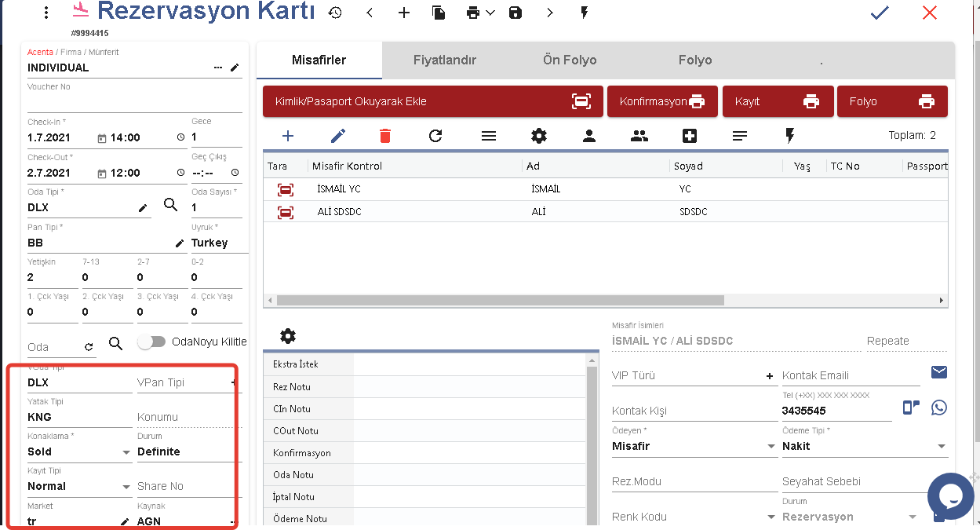Click the Kontak Emaili input field
Viewport: 980px width, 530px height.
point(850,375)
